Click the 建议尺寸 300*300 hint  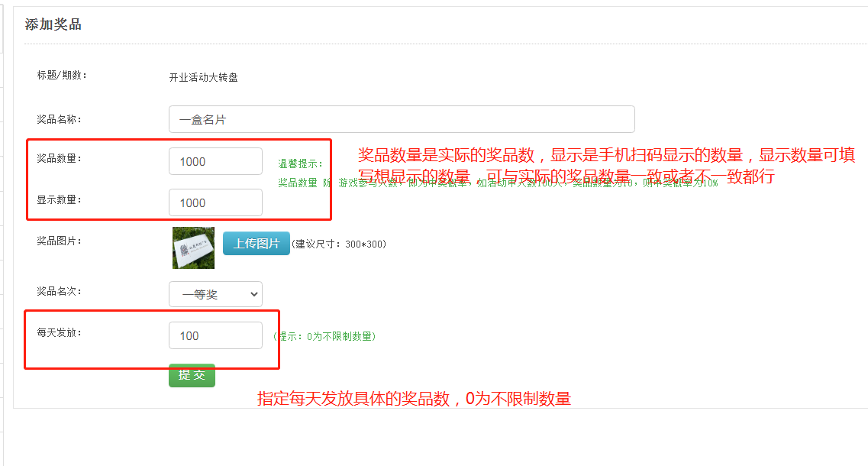339,244
